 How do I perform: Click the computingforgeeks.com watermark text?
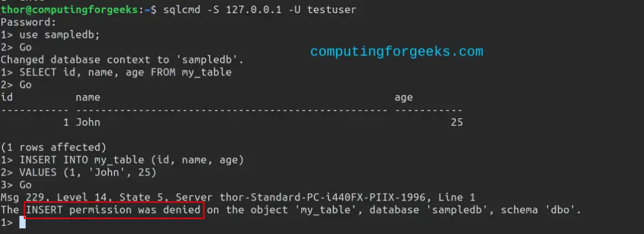pos(396,52)
